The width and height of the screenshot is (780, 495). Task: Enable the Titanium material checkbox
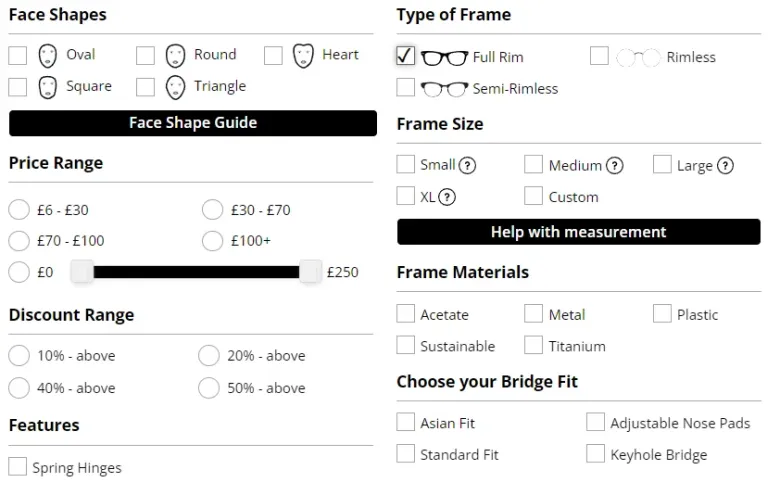[x=533, y=346]
